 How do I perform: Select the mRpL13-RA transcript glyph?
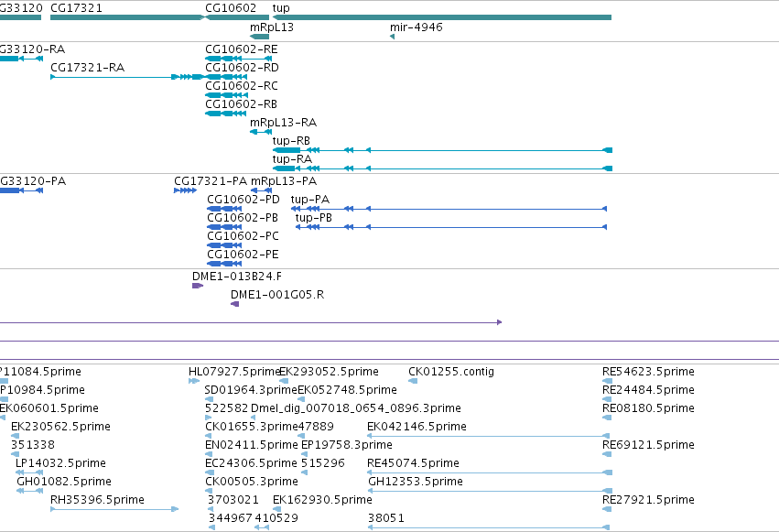pyautogui.click(x=261, y=132)
